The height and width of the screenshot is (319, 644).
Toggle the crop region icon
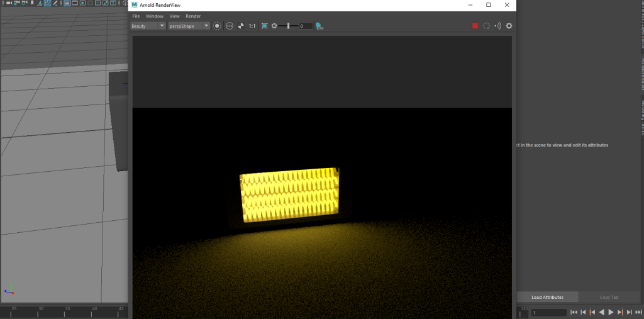pos(265,26)
